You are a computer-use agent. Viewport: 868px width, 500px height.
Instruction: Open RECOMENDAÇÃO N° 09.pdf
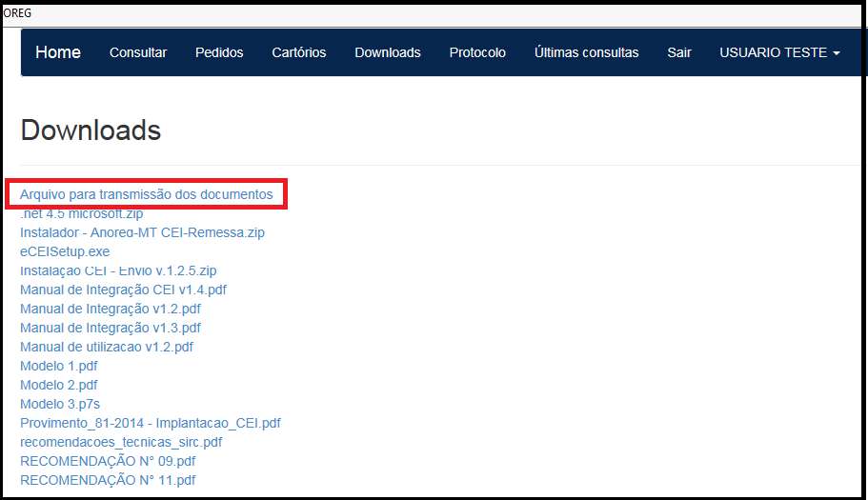point(108,461)
